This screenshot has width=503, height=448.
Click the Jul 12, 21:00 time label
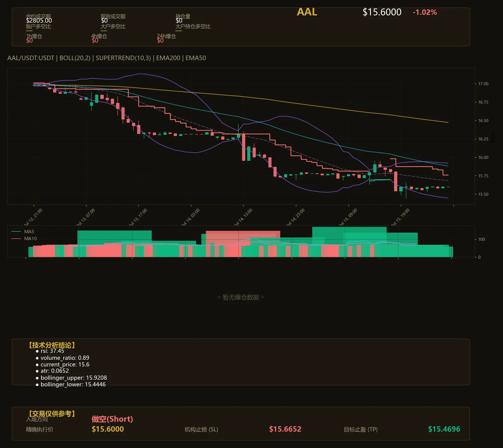33,218
